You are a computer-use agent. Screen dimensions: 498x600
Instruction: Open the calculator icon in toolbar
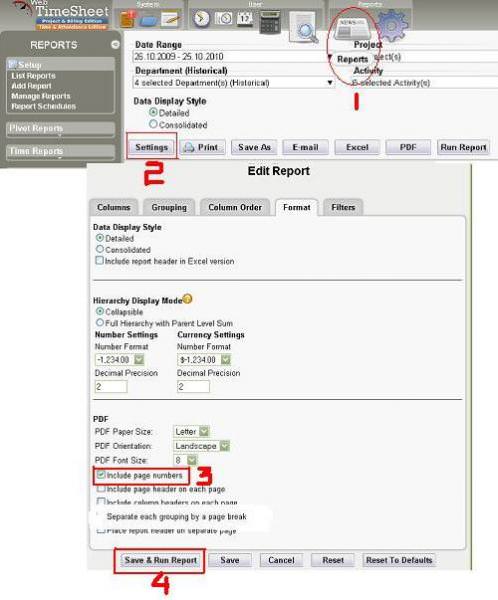[x=269, y=22]
